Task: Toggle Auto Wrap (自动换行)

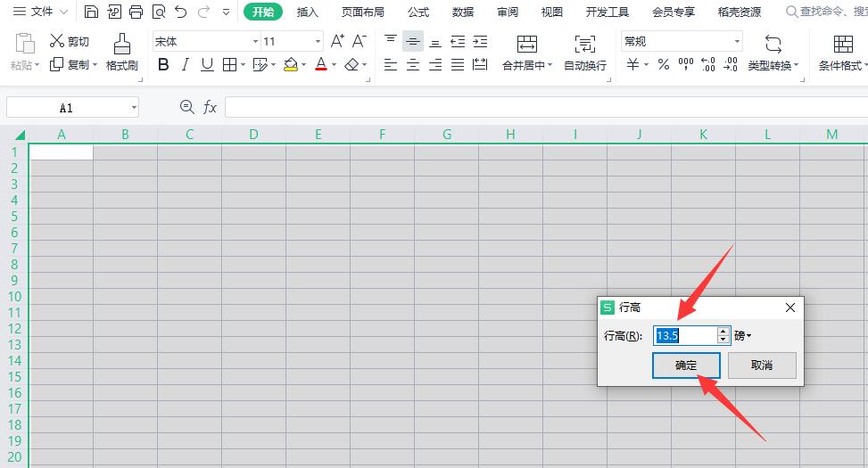Action: click(585, 53)
